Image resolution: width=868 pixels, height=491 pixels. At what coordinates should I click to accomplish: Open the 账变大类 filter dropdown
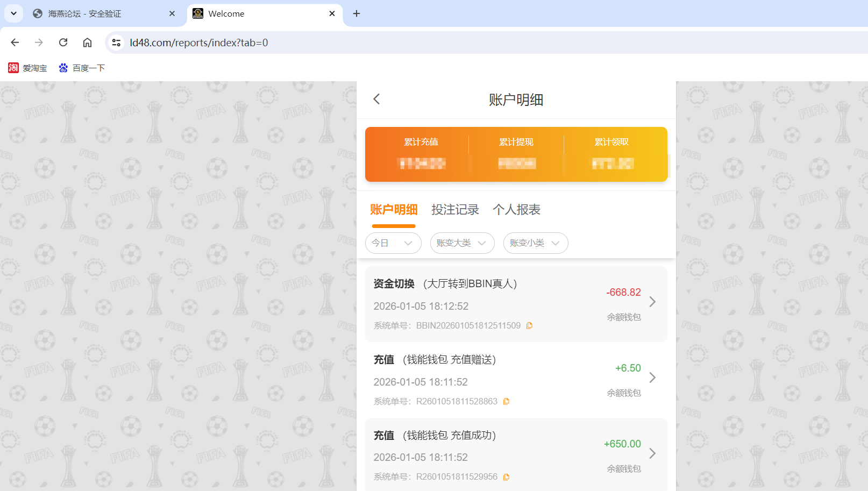coord(461,243)
